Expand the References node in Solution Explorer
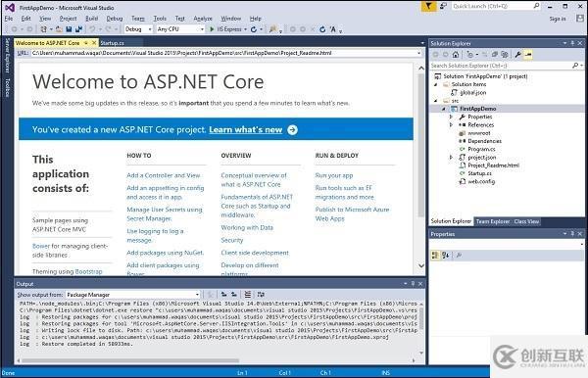588x378 pixels. point(451,124)
